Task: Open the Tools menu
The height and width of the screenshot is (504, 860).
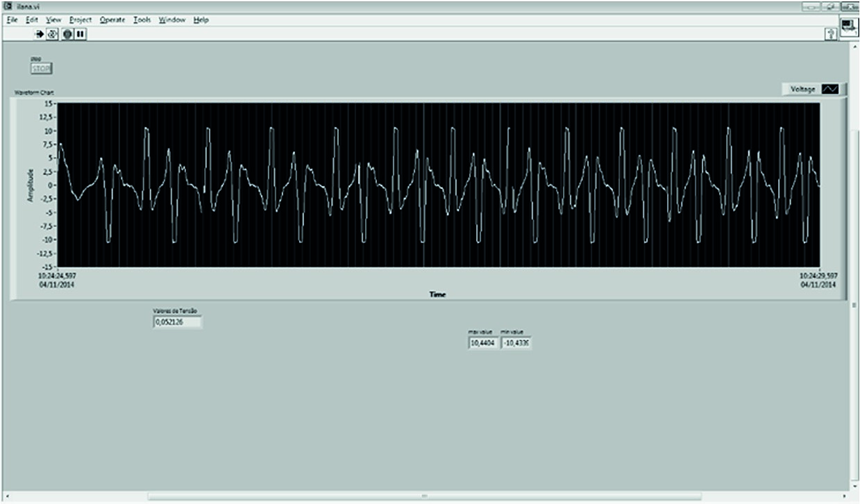Action: coord(142,20)
